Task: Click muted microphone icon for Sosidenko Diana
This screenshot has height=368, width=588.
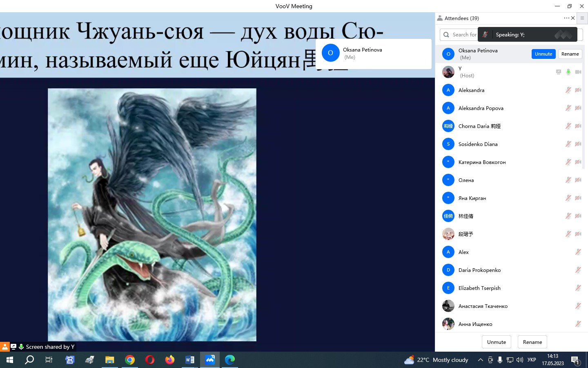Action: (568, 144)
